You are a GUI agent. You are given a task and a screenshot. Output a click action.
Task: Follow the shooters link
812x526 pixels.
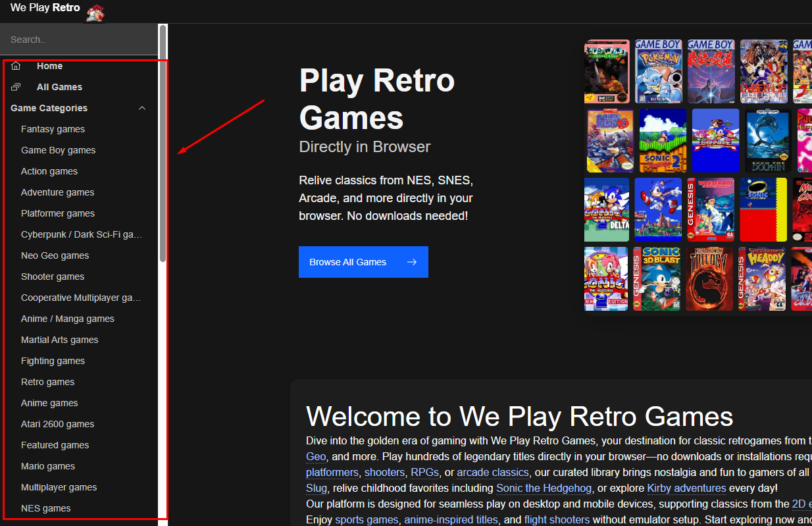point(384,473)
